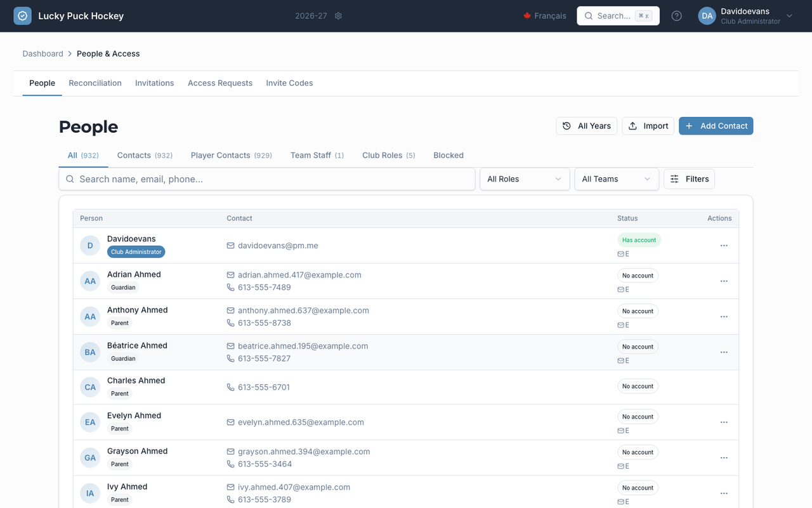
Task: Open the All Years selector
Action: point(587,126)
